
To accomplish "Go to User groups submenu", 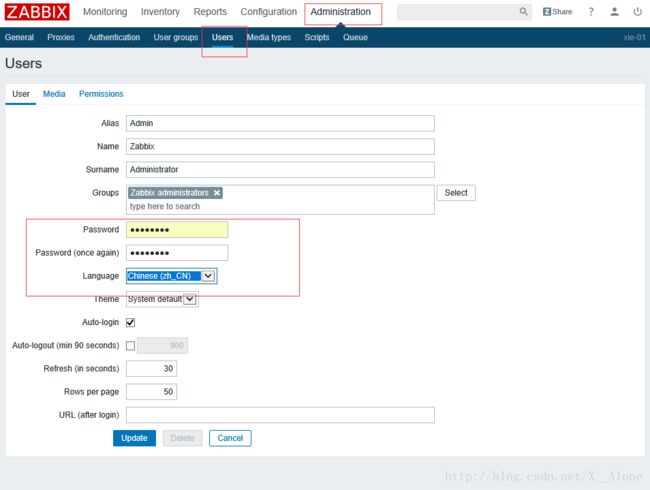I will click(x=176, y=37).
